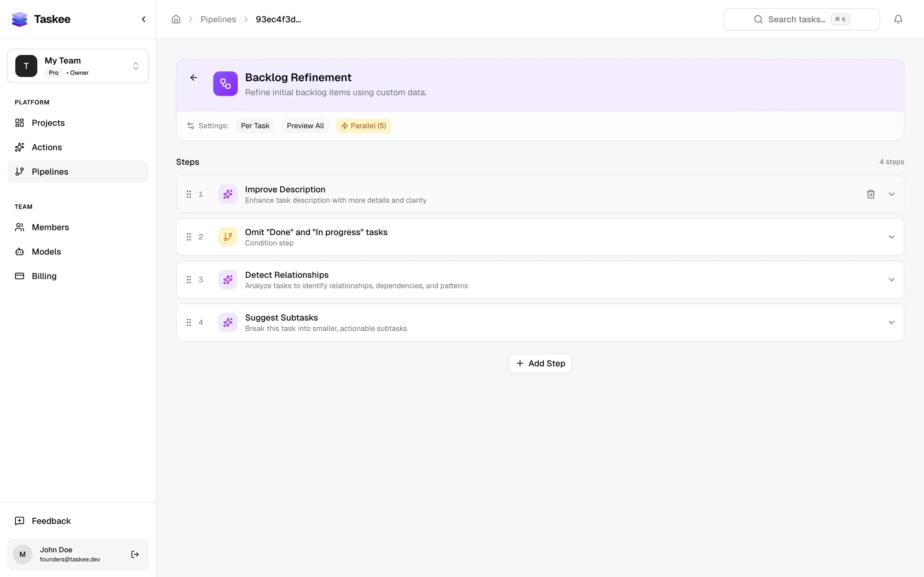Viewport: 924px width, 577px height.
Task: Open notifications via the bell icon
Action: 897,19
